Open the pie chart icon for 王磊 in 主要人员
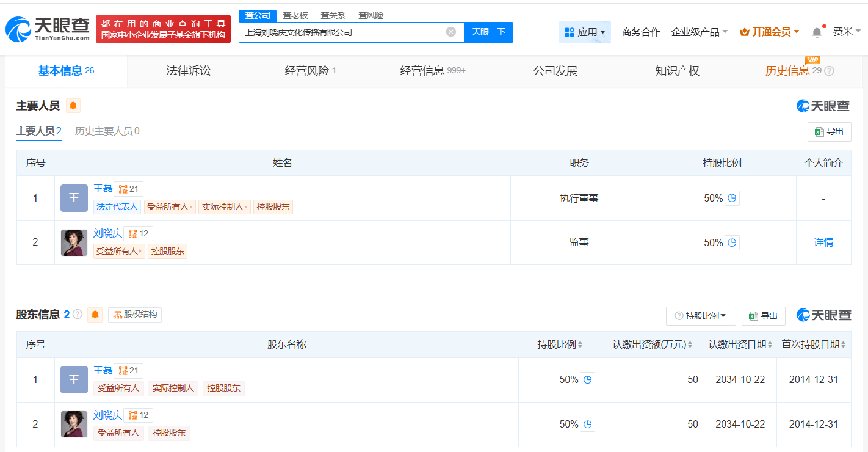This screenshot has height=452, width=868. coord(732,198)
